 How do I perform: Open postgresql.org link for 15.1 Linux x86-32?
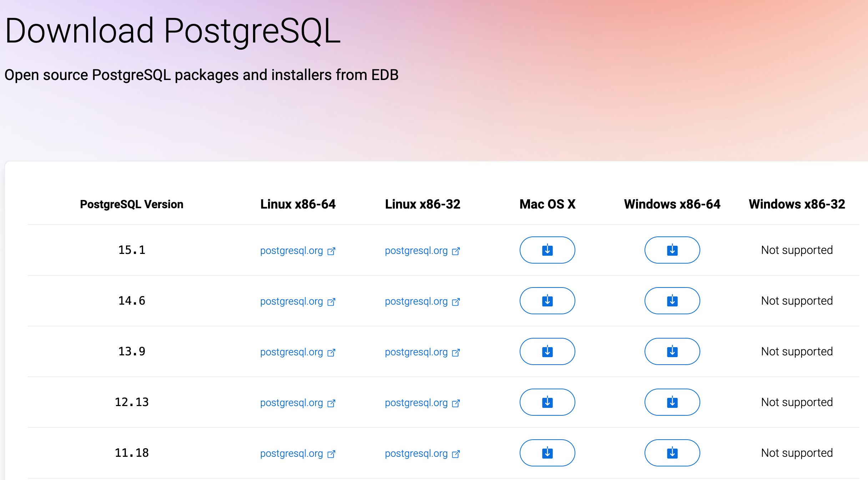(x=422, y=251)
